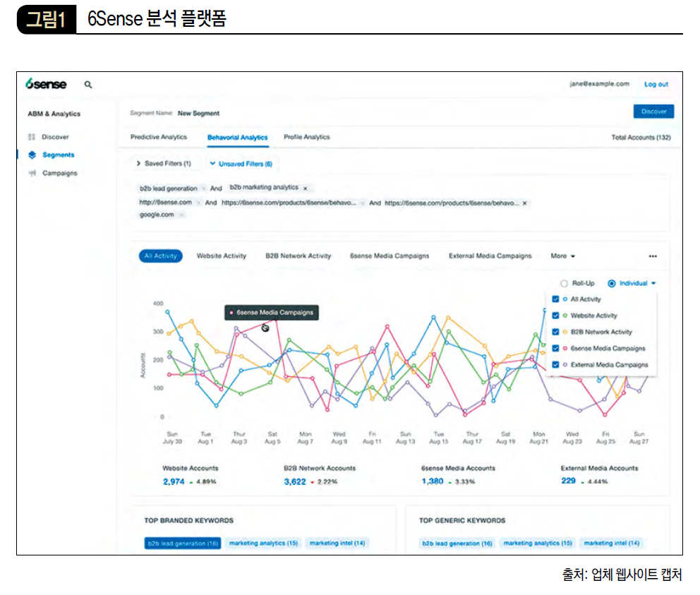Open the More dropdown
The image size is (700, 595).
(562, 256)
